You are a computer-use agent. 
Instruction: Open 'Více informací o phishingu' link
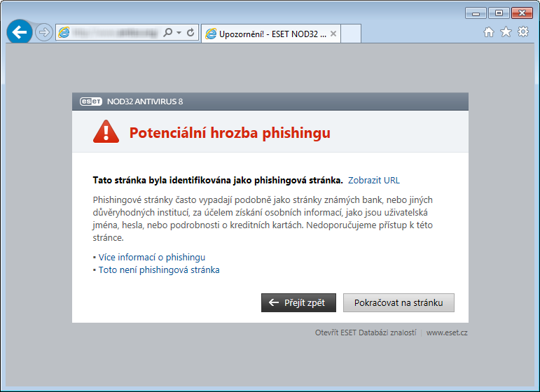point(152,258)
